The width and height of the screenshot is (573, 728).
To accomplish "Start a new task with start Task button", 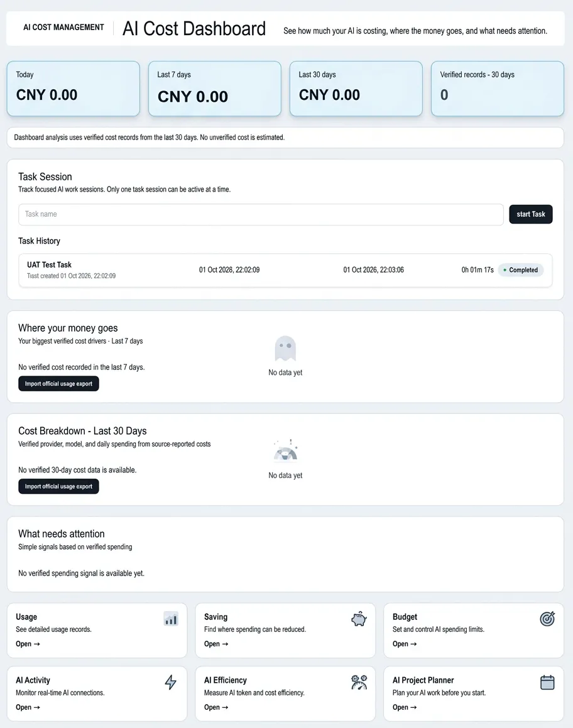I will point(531,214).
